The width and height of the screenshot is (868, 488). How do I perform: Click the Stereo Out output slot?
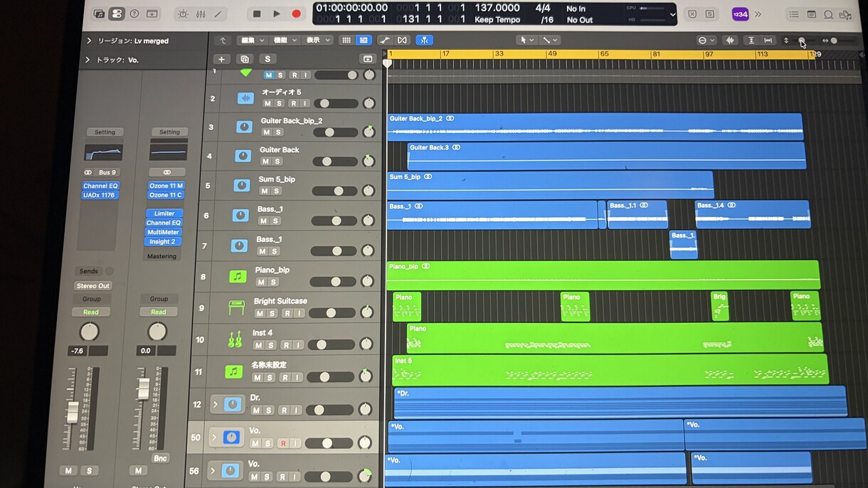pos(93,286)
